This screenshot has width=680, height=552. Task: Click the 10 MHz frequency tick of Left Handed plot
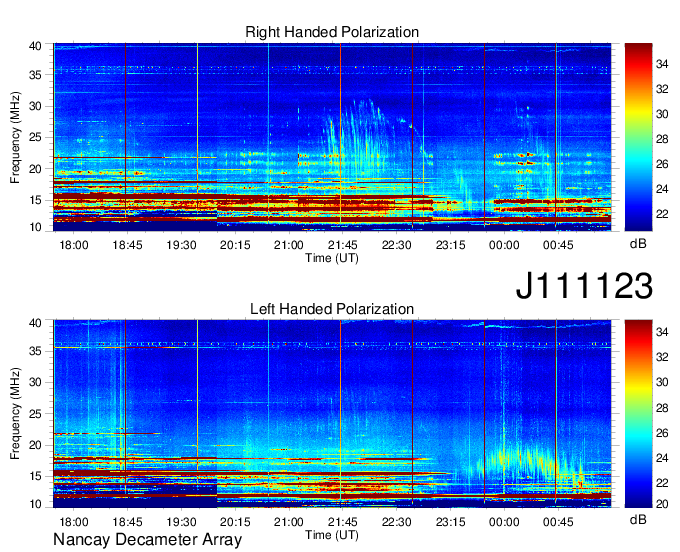[x=35, y=504]
